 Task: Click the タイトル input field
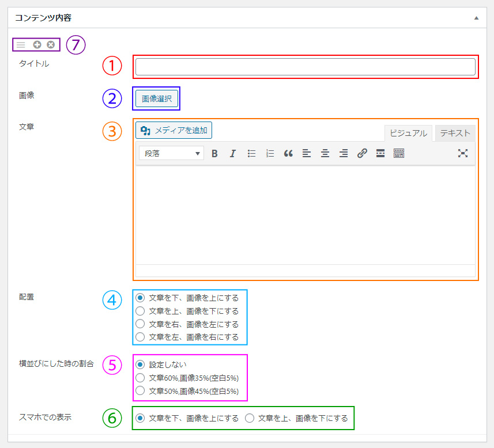click(306, 66)
